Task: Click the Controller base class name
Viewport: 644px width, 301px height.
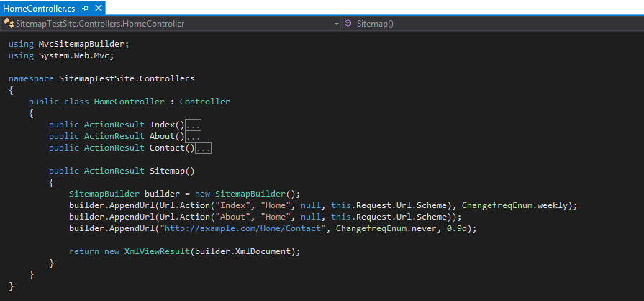Action: (x=204, y=102)
